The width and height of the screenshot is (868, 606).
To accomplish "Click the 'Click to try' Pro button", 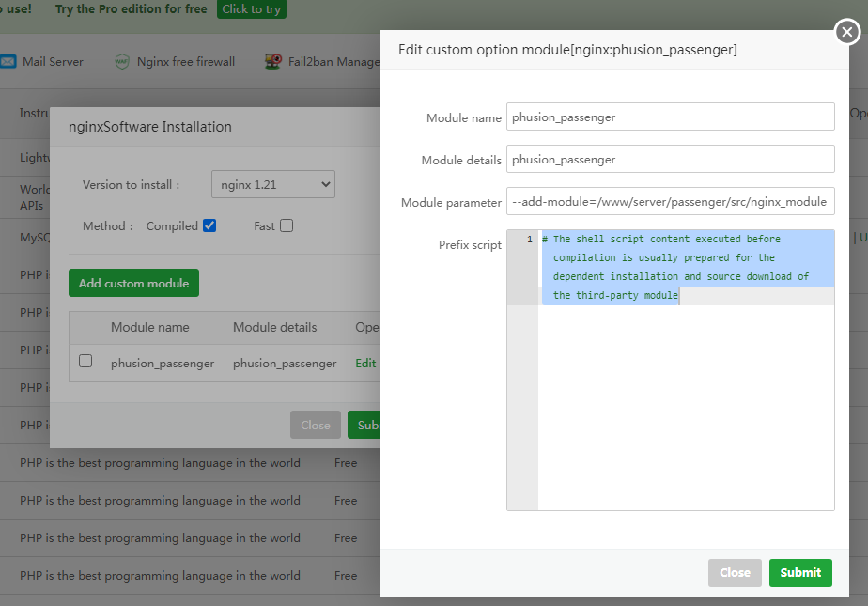I will tap(251, 9).
